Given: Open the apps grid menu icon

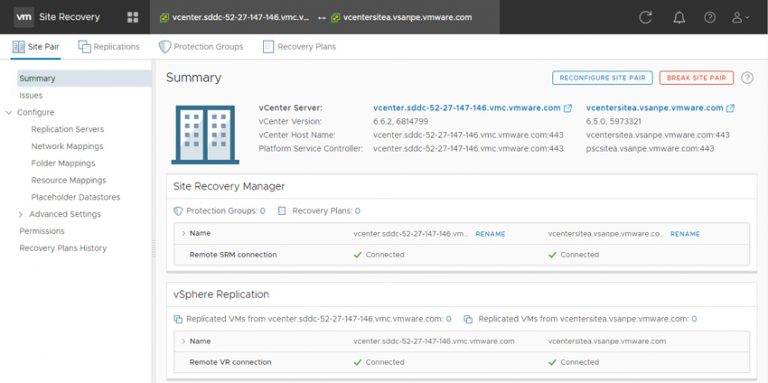Looking at the screenshot, I should pos(133,18).
